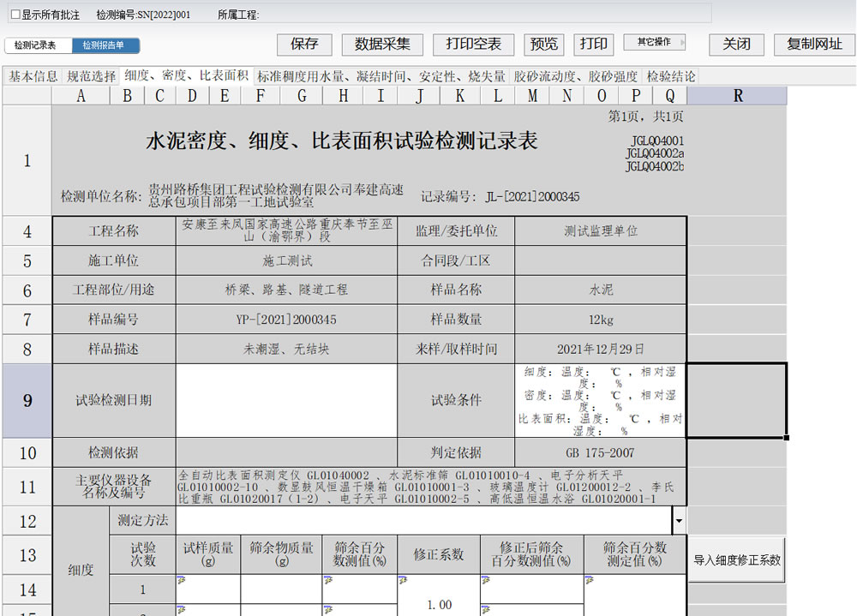Open 数据采集
Image resolution: width=857 pixels, height=616 pixels.
point(382,45)
